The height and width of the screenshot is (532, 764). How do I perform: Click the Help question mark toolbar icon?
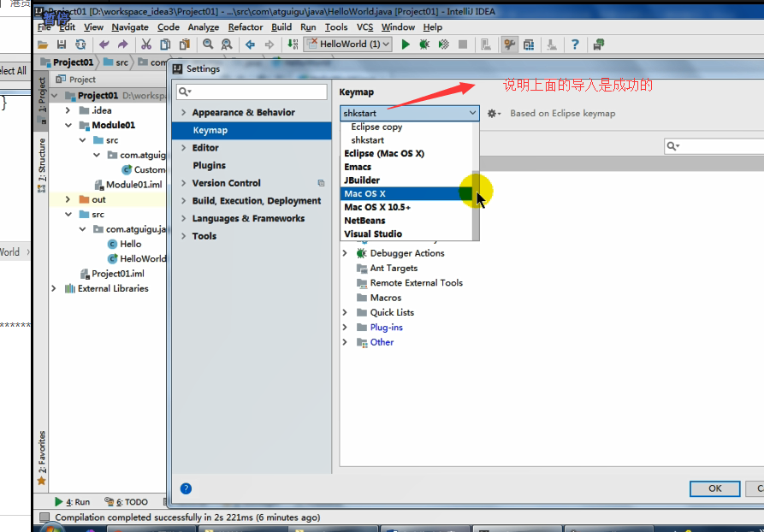(575, 44)
